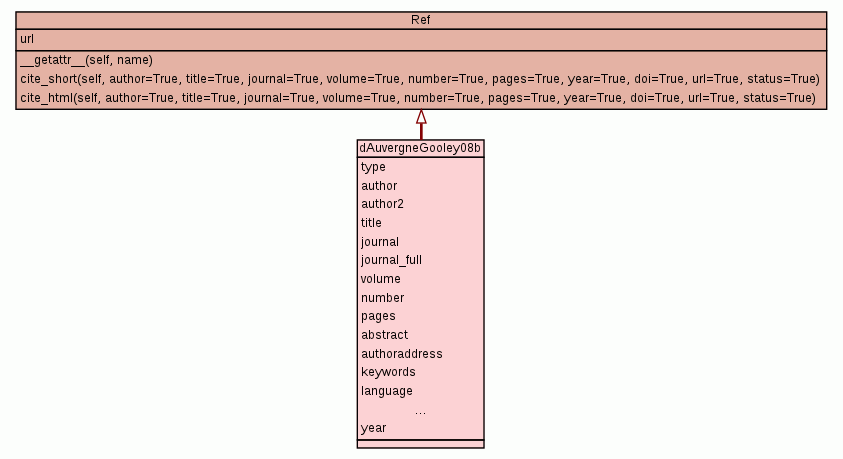
Task: Click the pages attribute
Action: (x=378, y=316)
